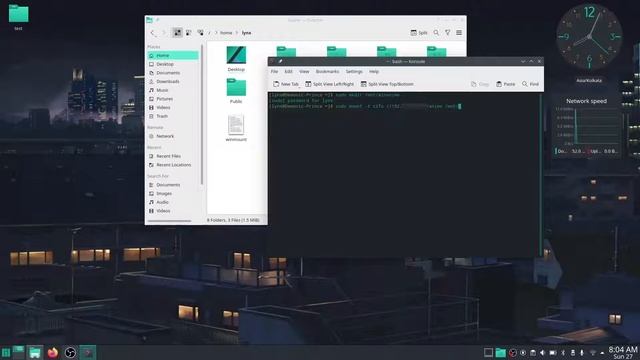Image resolution: width=640 pixels, height=360 pixels.
Task: Select Downloads in Dolphin Places panel
Action: click(x=173, y=81)
